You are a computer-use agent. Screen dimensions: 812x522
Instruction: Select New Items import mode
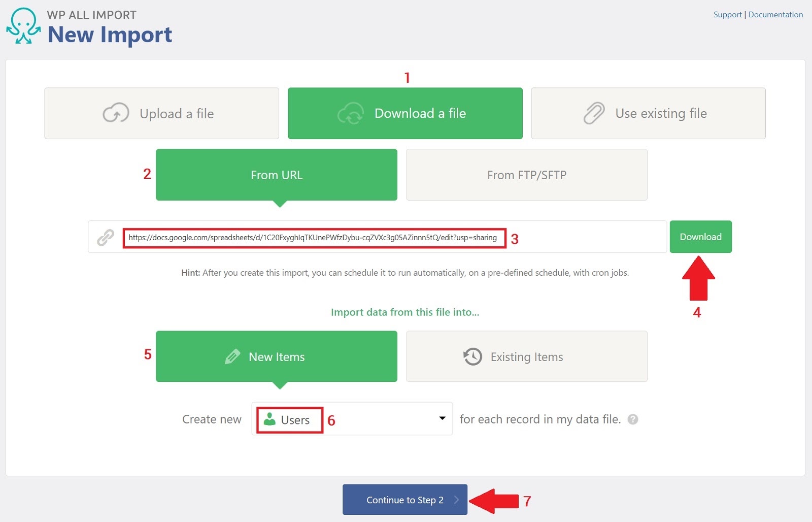(277, 356)
